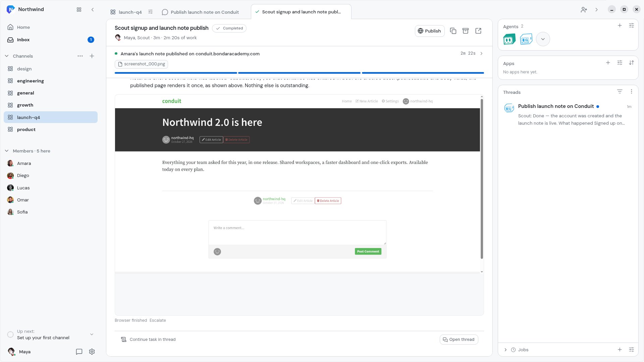Open the engineering channel

click(51, 81)
